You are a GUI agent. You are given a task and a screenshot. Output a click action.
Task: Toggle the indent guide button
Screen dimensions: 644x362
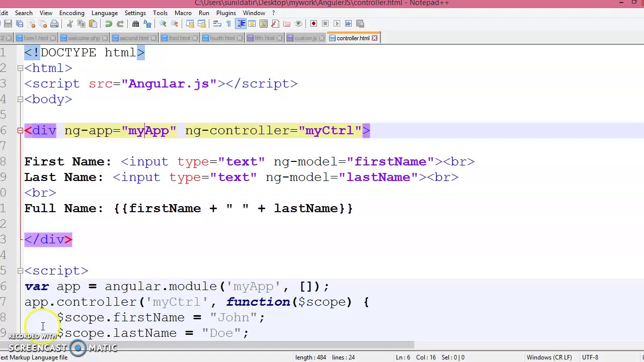click(x=240, y=24)
